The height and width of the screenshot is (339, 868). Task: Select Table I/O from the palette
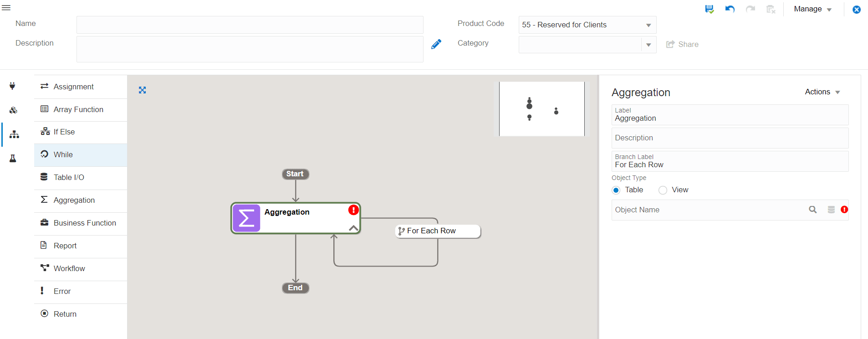(81, 178)
